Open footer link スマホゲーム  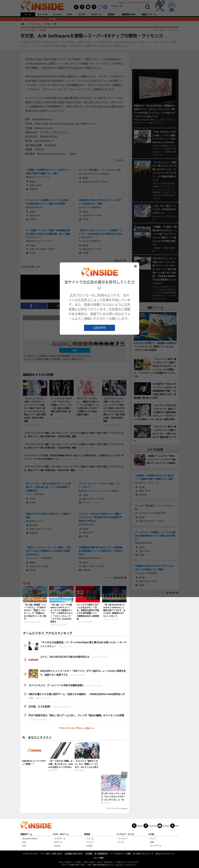click(60, 838)
